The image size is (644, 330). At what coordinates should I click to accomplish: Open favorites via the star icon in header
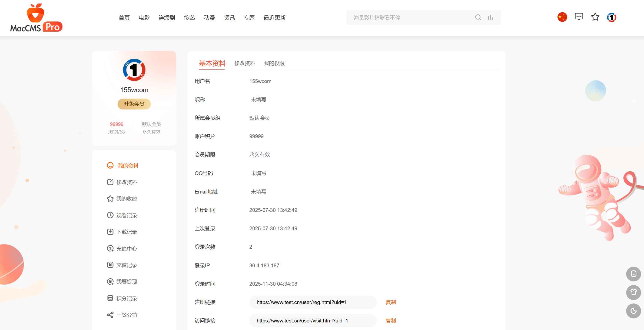(595, 17)
